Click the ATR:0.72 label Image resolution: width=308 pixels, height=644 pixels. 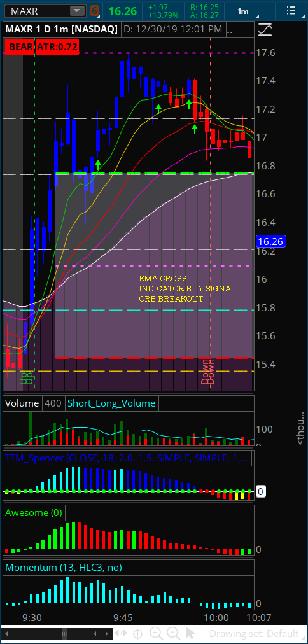pyautogui.click(x=57, y=46)
